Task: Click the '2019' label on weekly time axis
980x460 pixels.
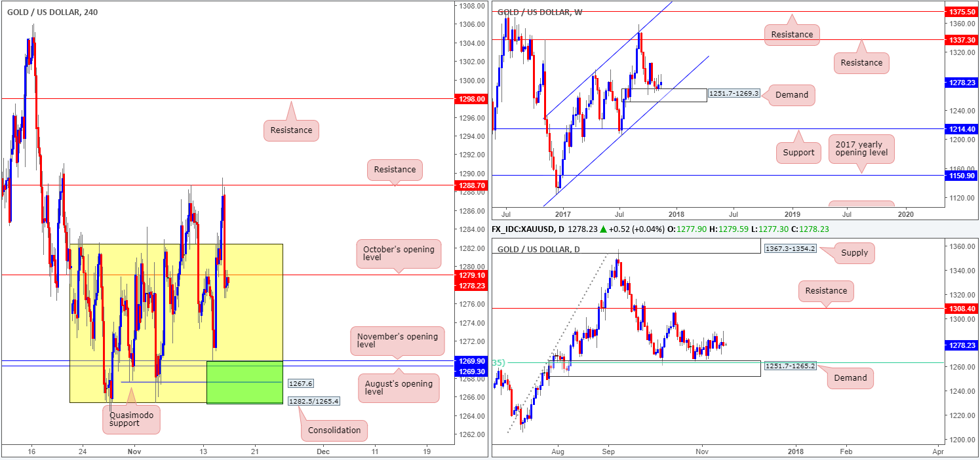Action: (792, 214)
